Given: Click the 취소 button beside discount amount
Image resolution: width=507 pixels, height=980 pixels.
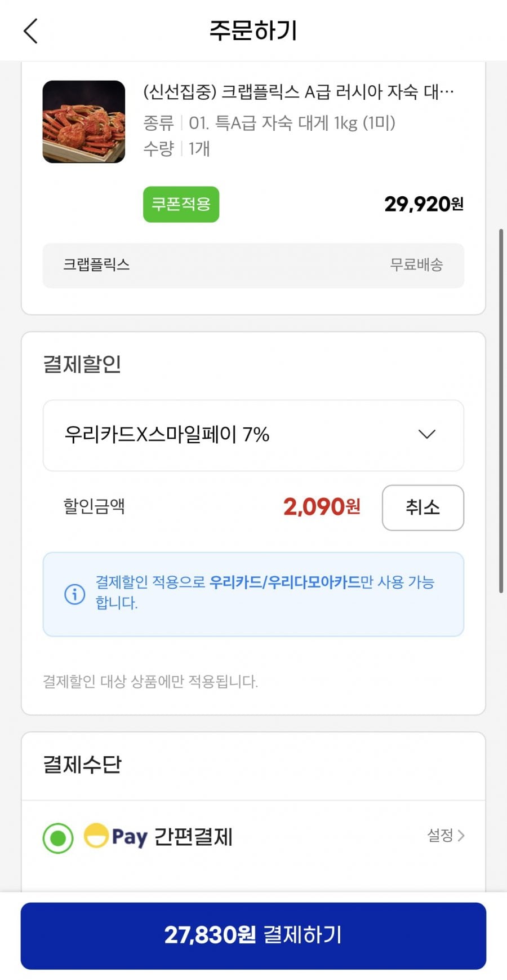Looking at the screenshot, I should click(422, 507).
